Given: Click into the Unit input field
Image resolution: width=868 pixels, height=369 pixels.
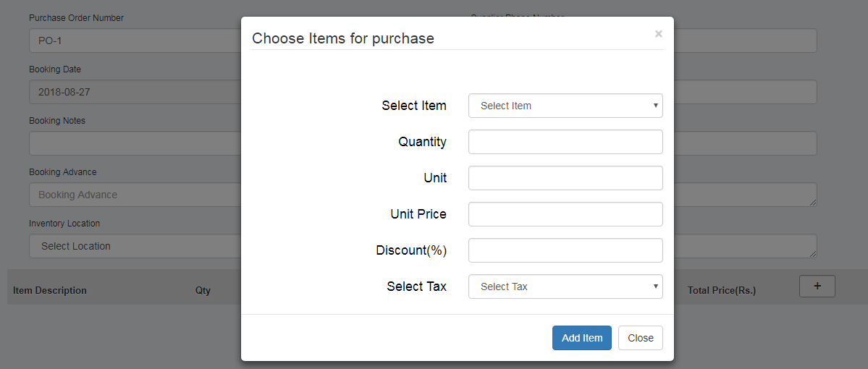Looking at the screenshot, I should coord(565,178).
